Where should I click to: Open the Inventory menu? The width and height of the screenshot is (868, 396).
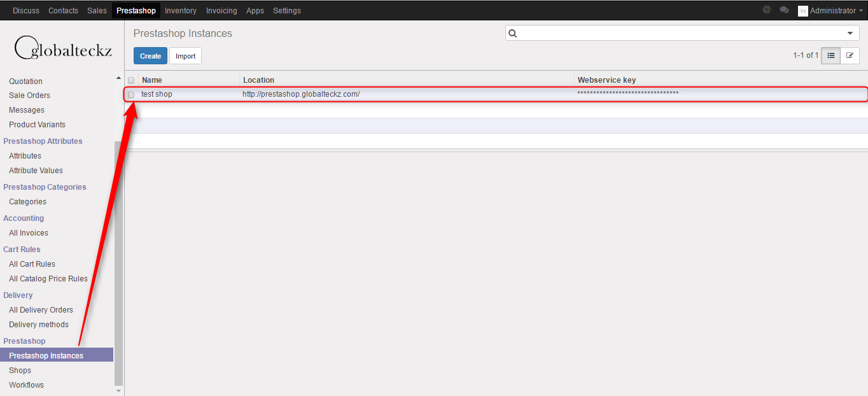point(180,11)
